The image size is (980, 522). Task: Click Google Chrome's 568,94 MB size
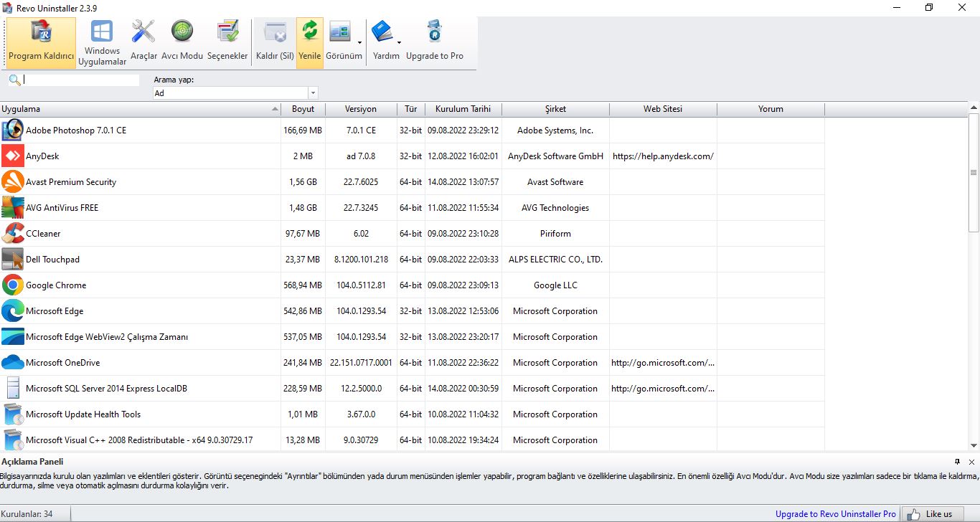(303, 285)
